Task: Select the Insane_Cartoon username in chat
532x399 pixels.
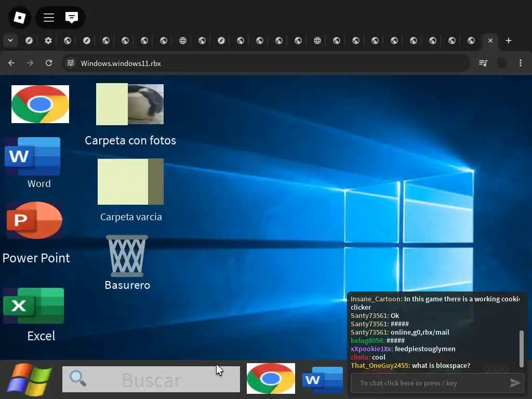Action: click(376, 299)
